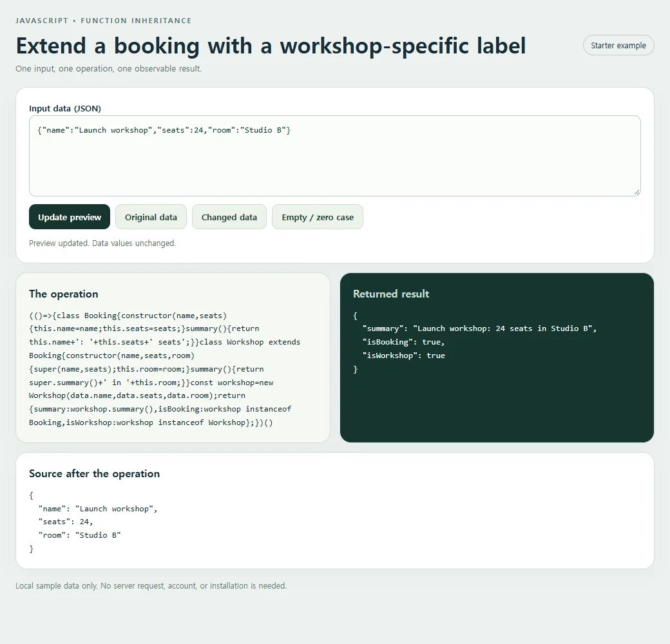The height and width of the screenshot is (644, 670).
Task: Load the Original data preset
Action: [151, 217]
